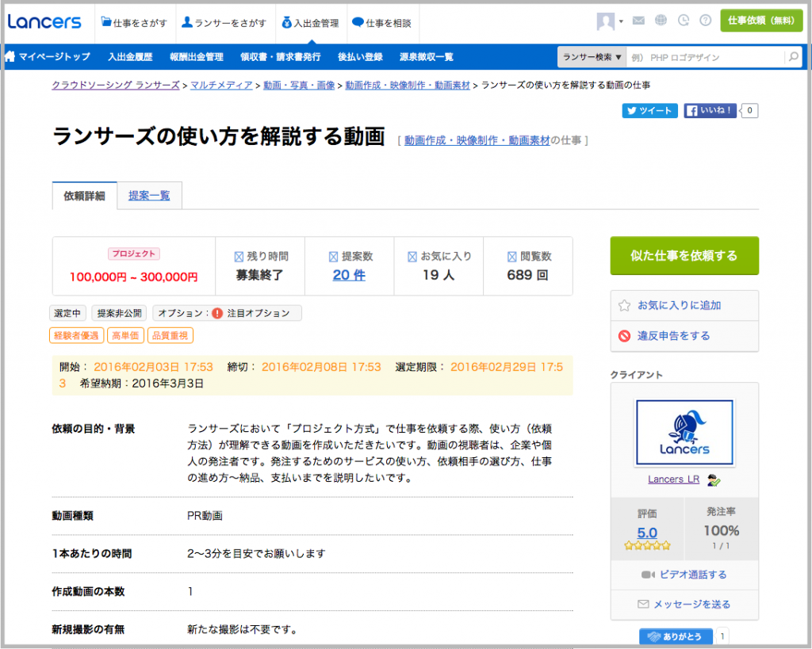Screen dimensions: 812x649
Task: Click the マイページトップ home icon
Action: coord(11,57)
